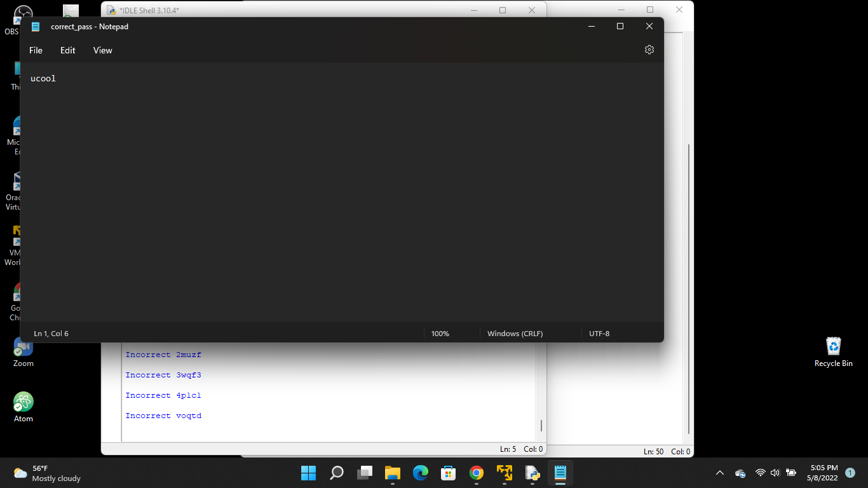This screenshot has width=868, height=488.
Task: Open the View menu in Notepad
Action: pos(102,50)
